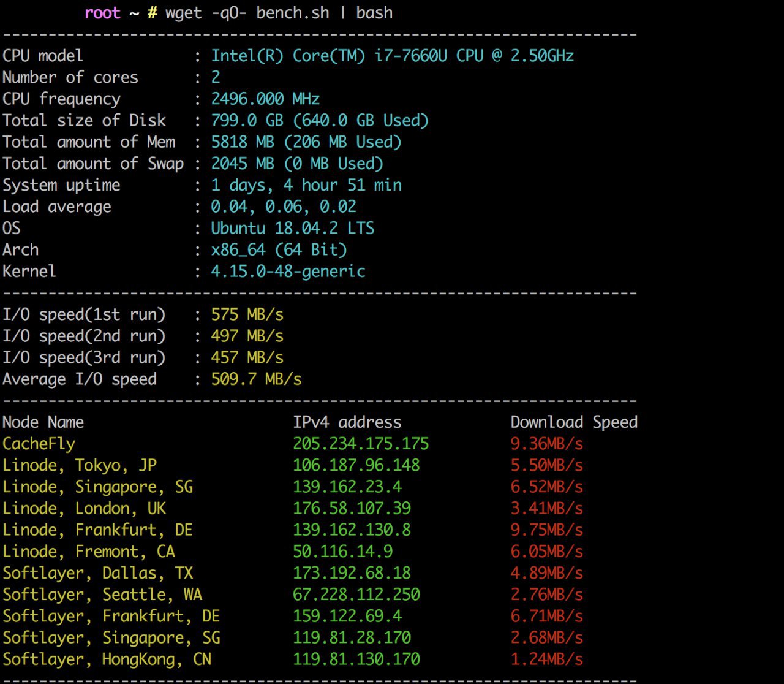
Task: Select IP address '173.192.68.18'
Action: click(x=352, y=573)
